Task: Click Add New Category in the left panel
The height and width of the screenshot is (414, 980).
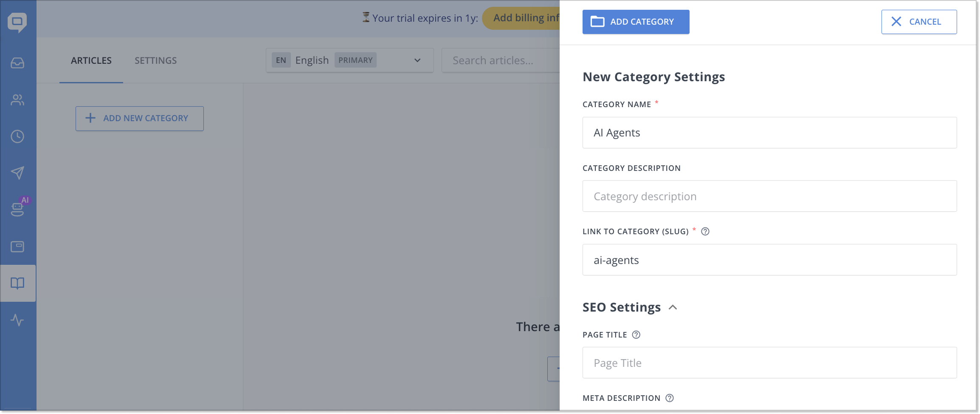Action: coord(139,118)
